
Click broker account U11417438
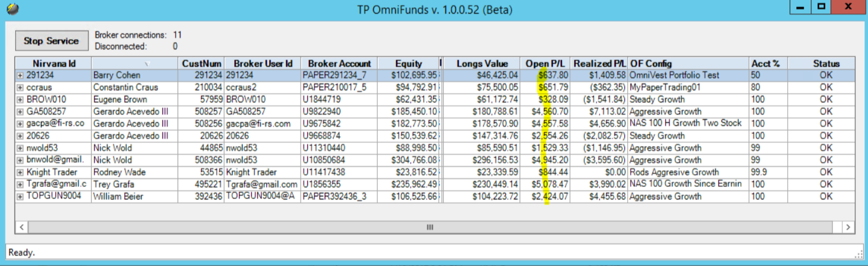point(339,172)
